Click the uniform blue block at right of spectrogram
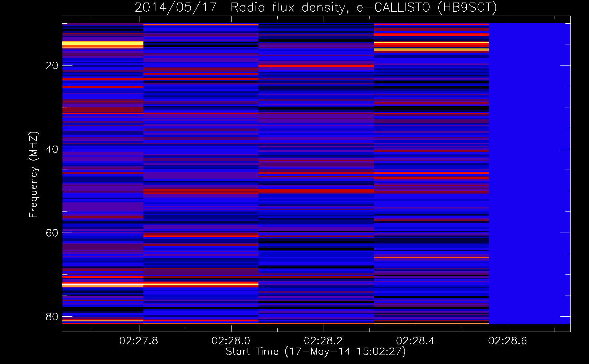This screenshot has height=364, width=589. 530,174
